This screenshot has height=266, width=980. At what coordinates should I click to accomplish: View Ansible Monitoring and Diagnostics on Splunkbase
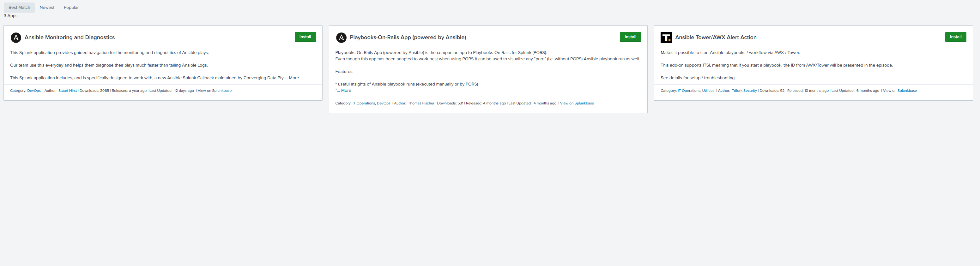(215, 91)
